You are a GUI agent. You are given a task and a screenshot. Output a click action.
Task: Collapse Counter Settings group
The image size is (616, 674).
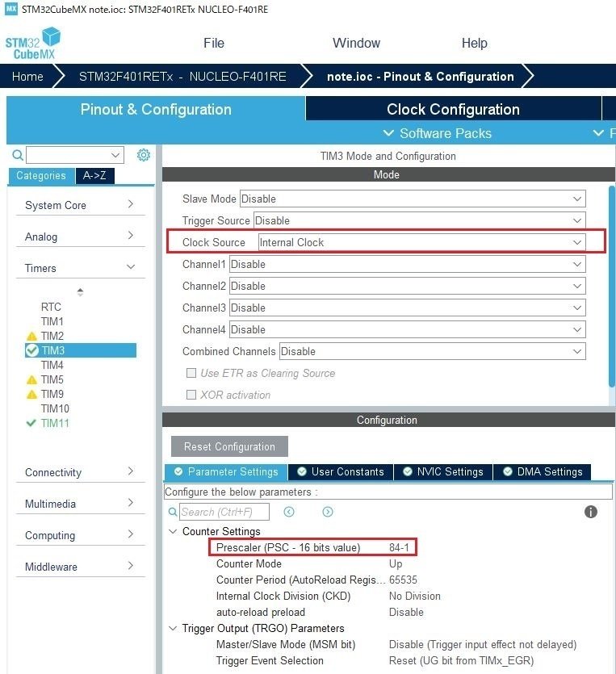point(173,531)
